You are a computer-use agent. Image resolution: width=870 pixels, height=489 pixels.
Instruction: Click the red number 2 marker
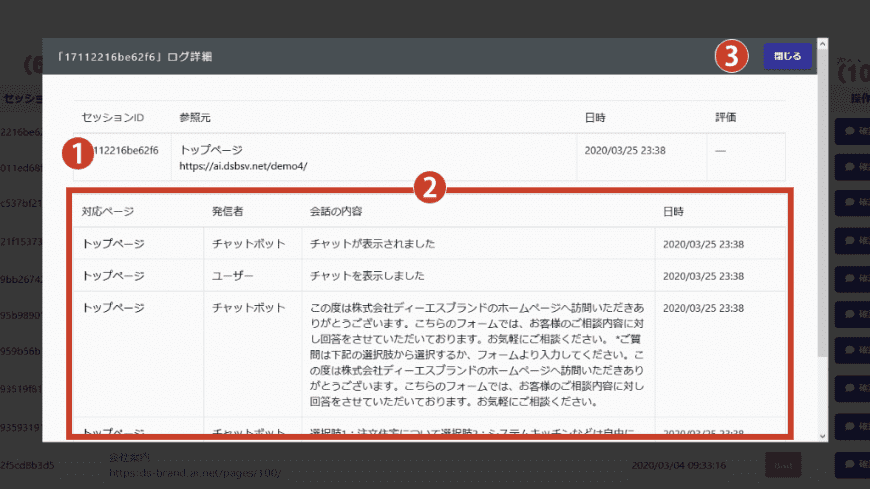[429, 186]
